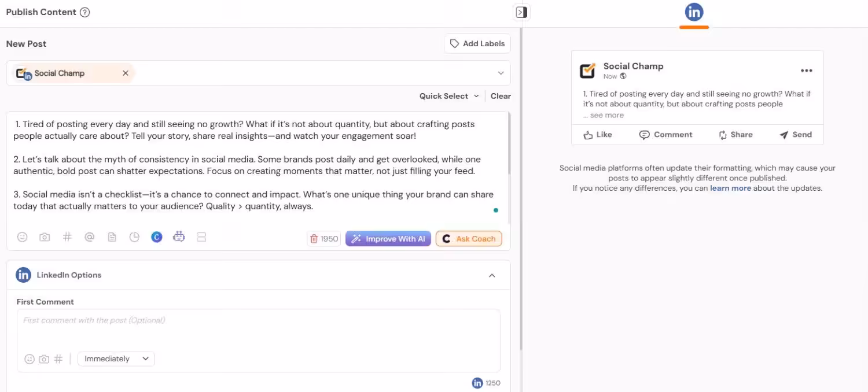Click the Improve With AI button
Viewport: 868px width, 392px height.
click(388, 239)
